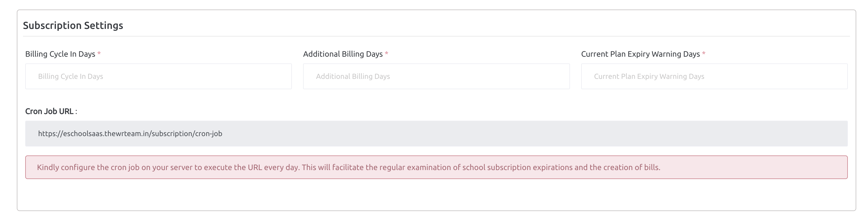The width and height of the screenshot is (868, 220).
Task: Focus the Billing Cycle In Days placeholder text
Action: (71, 76)
